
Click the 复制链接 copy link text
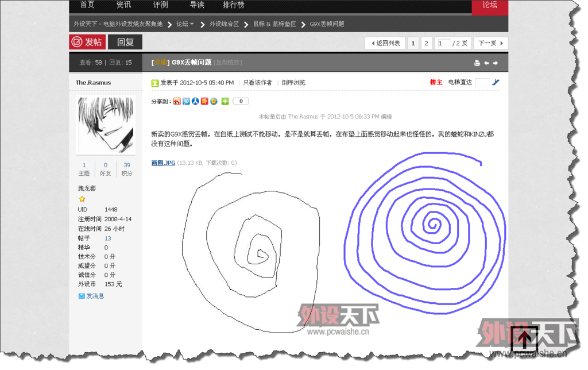228,63
